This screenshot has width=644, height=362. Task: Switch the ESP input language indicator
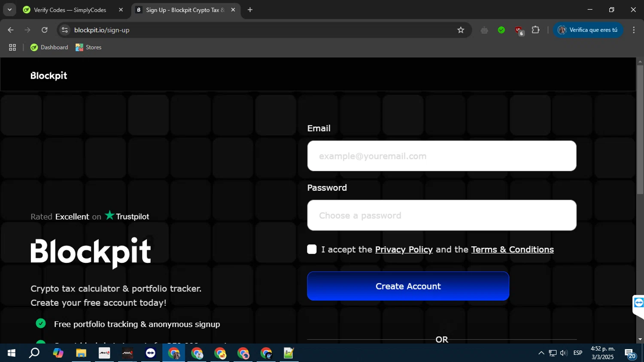[x=578, y=353]
